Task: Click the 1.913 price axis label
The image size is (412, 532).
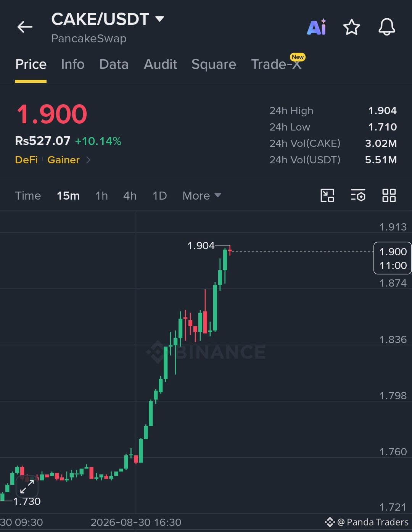Action: tap(393, 227)
